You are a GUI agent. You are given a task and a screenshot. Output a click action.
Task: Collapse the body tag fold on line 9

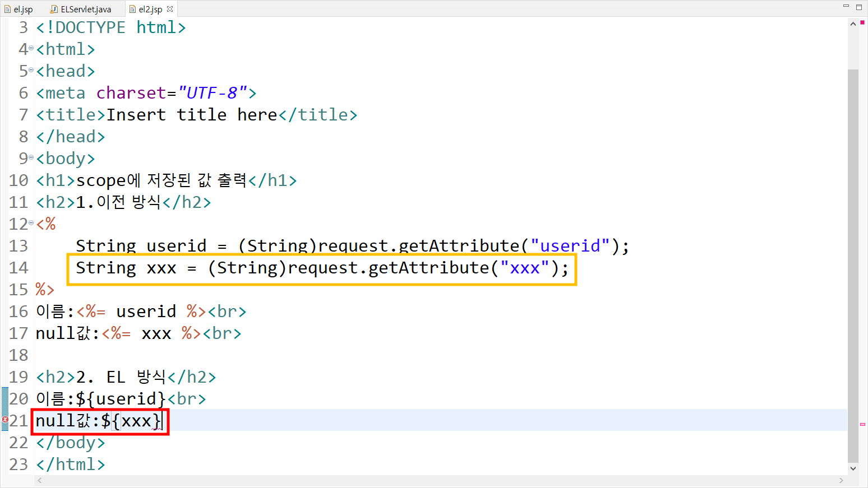(31, 158)
